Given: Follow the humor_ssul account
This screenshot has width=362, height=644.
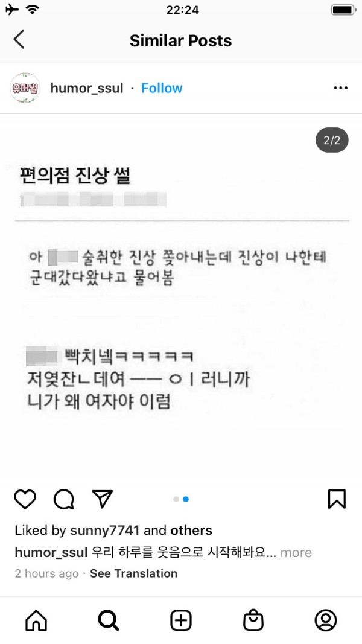Looking at the screenshot, I should coord(162,88).
